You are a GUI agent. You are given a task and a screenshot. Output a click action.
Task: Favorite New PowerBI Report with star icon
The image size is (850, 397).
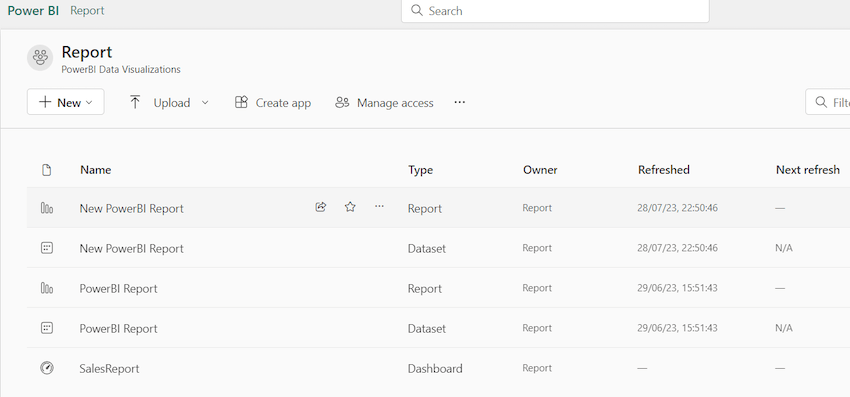(350, 207)
